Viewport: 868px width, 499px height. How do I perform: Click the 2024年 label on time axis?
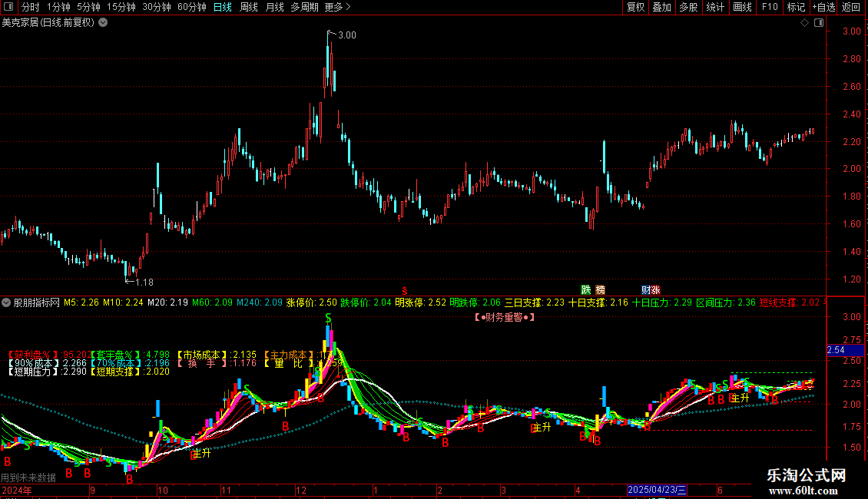17,490
